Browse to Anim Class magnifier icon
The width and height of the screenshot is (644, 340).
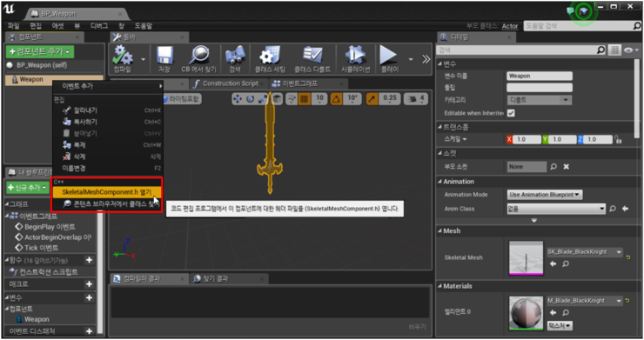[x=613, y=209]
